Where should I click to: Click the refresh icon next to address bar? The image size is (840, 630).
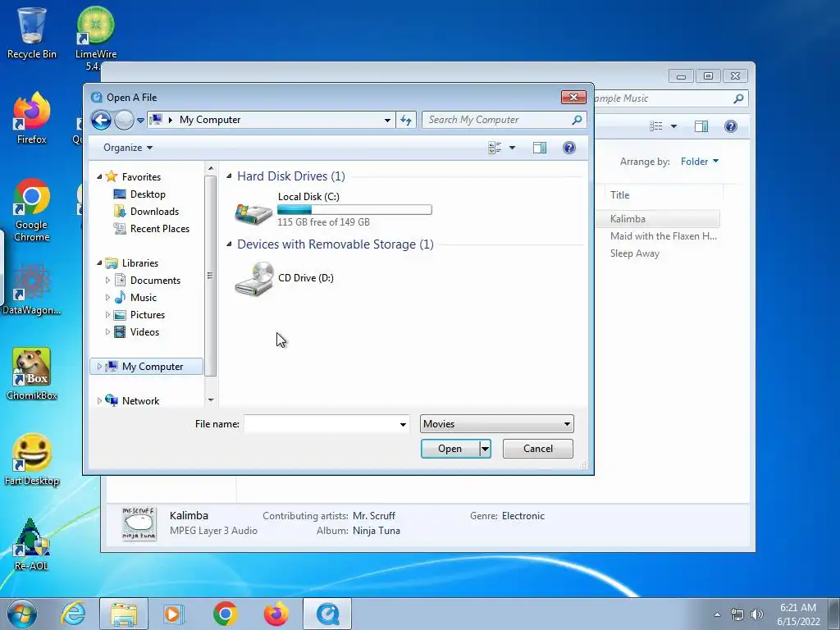click(x=406, y=120)
